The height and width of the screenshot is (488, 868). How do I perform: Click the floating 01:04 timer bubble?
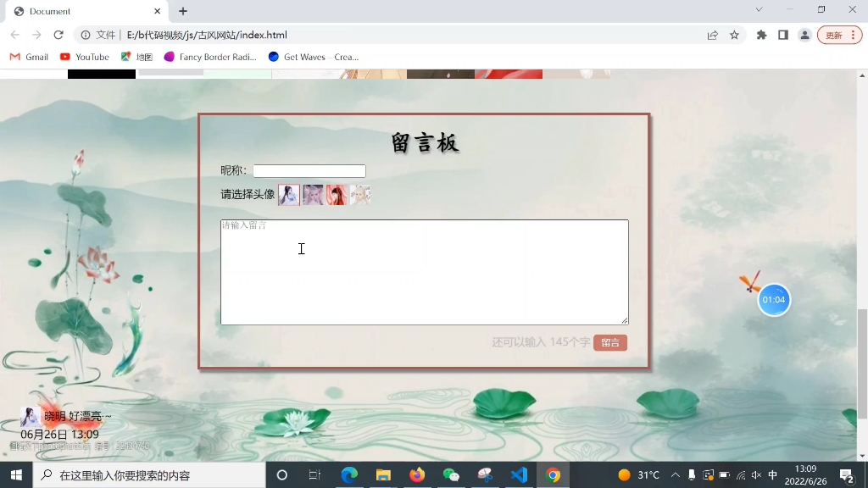click(774, 299)
